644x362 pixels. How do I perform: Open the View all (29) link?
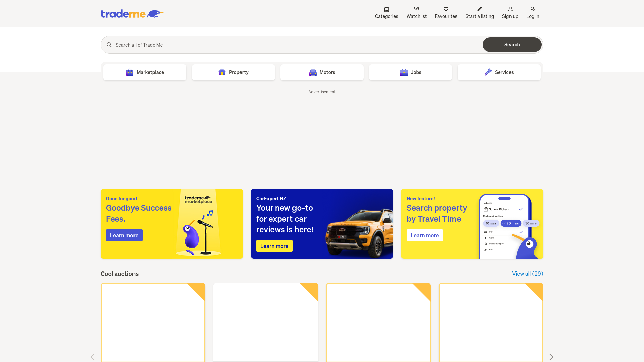coord(528,274)
